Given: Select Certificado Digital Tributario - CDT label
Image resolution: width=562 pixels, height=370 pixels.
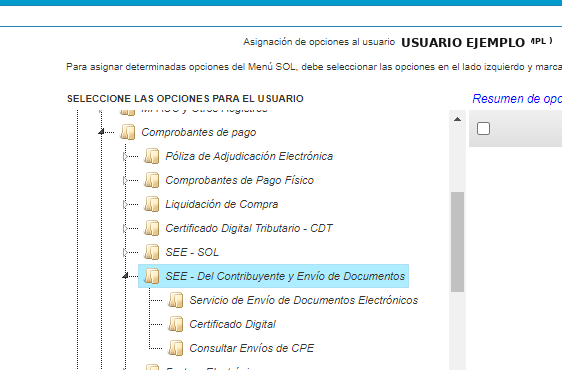Looking at the screenshot, I should (x=249, y=228).
